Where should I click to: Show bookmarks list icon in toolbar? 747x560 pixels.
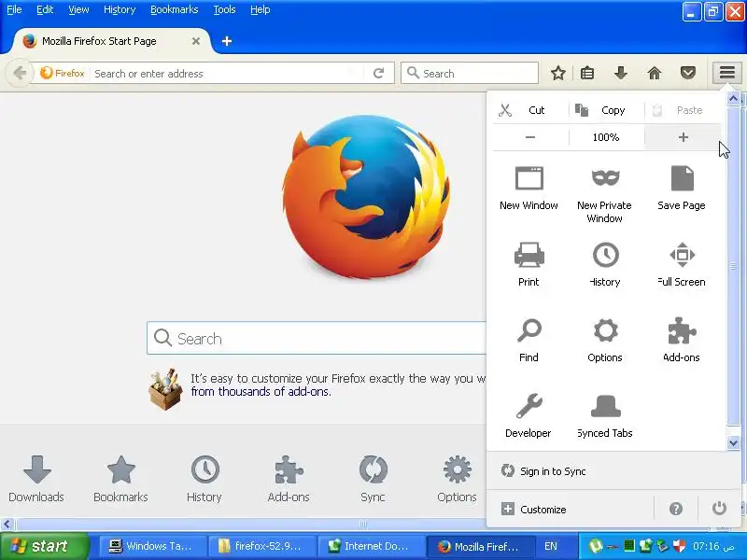pyautogui.click(x=587, y=73)
